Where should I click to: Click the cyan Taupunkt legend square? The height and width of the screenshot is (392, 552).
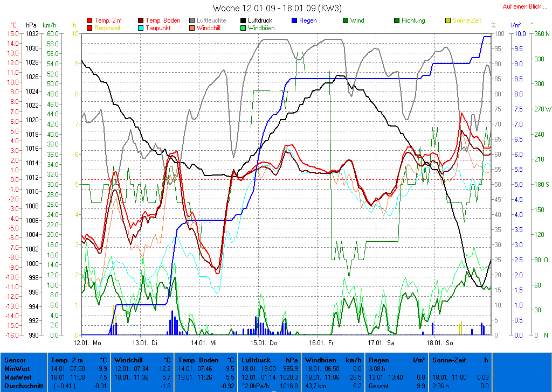pos(141,28)
